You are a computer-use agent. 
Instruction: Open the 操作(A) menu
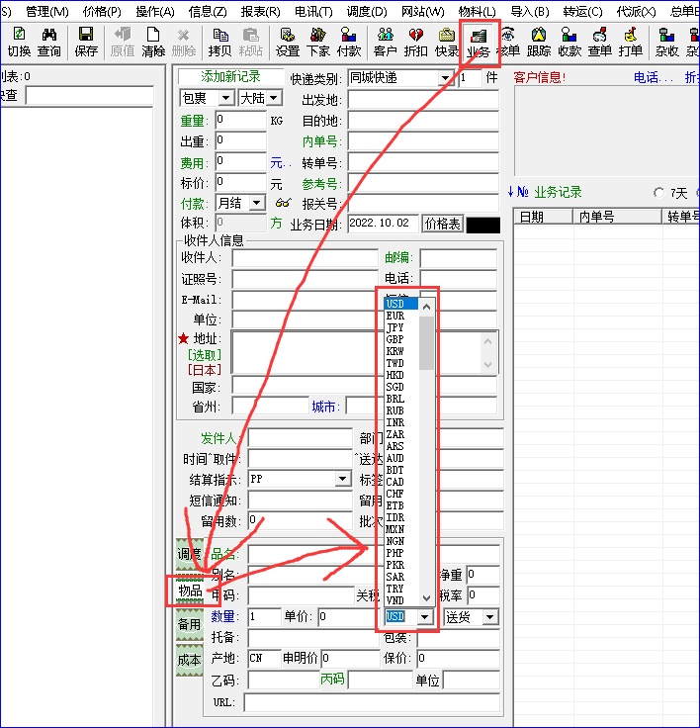155,12
